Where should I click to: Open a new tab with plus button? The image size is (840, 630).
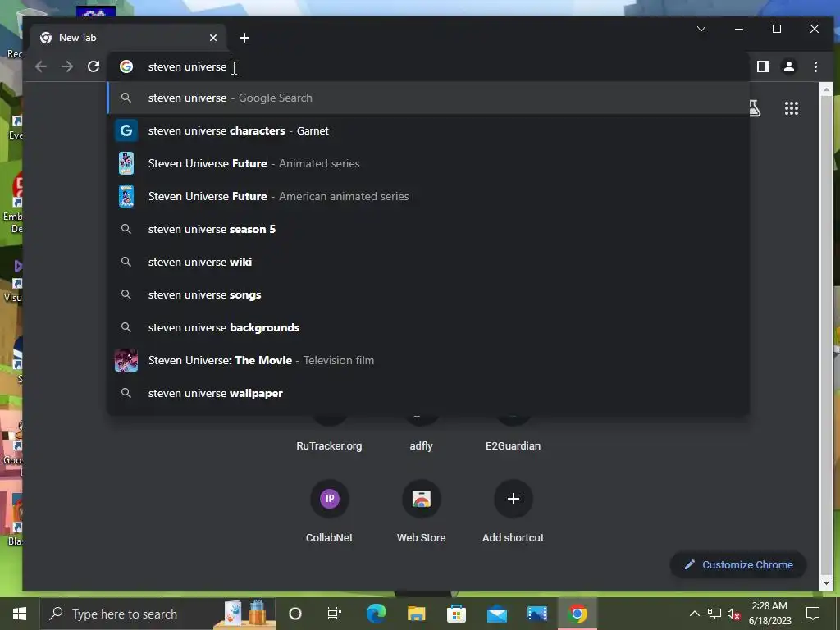[244, 38]
